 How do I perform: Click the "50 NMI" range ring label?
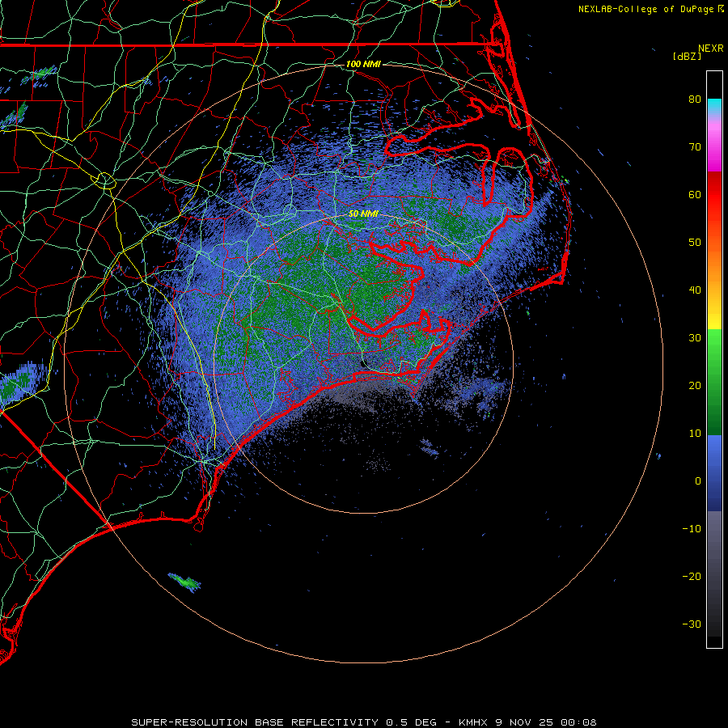[x=363, y=214]
